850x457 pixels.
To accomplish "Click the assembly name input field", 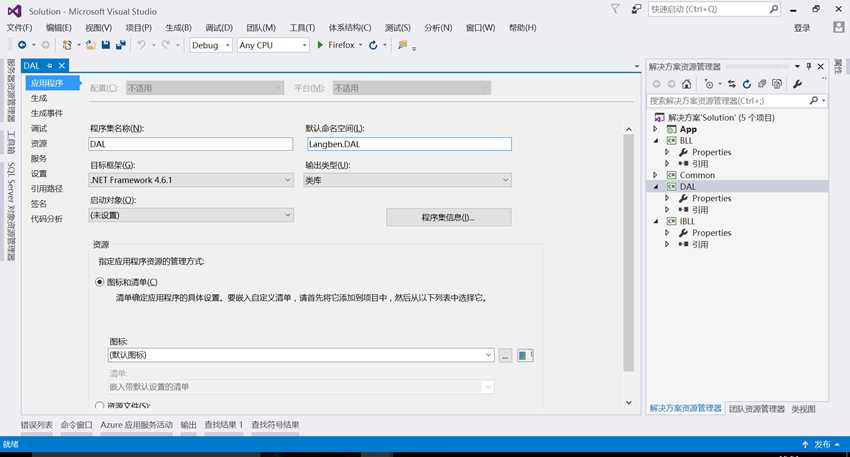I will pos(191,144).
